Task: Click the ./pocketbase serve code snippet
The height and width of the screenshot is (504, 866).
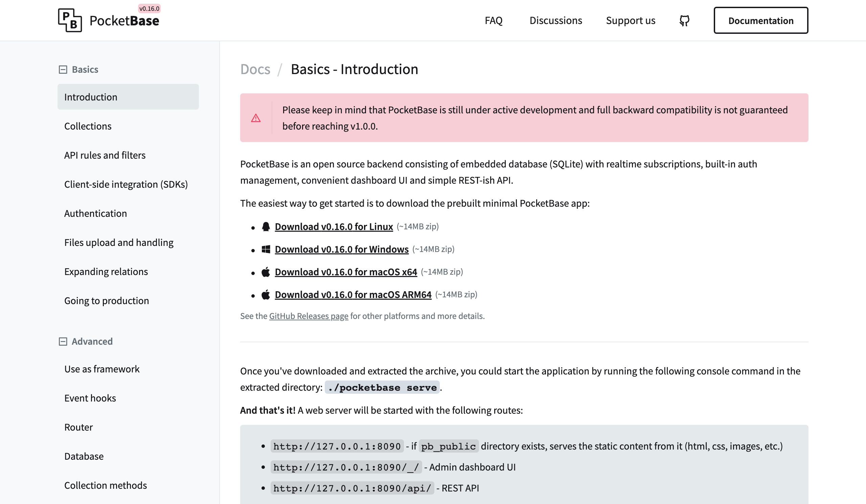Action: (382, 388)
